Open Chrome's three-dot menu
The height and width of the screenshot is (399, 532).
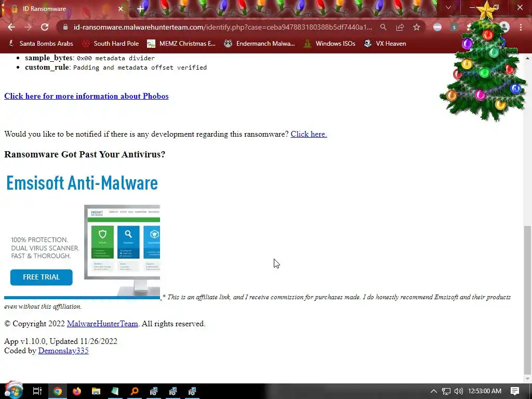point(521,27)
